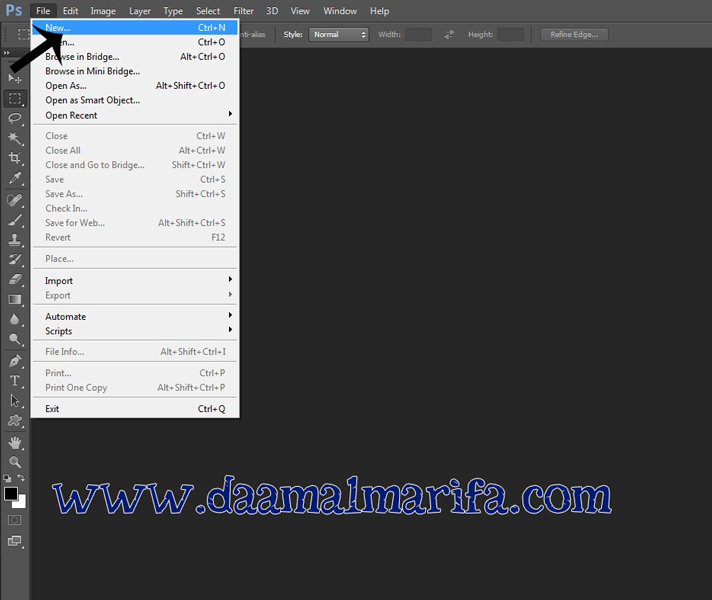Select the Lasso tool
This screenshot has height=600, width=712.
coord(15,118)
